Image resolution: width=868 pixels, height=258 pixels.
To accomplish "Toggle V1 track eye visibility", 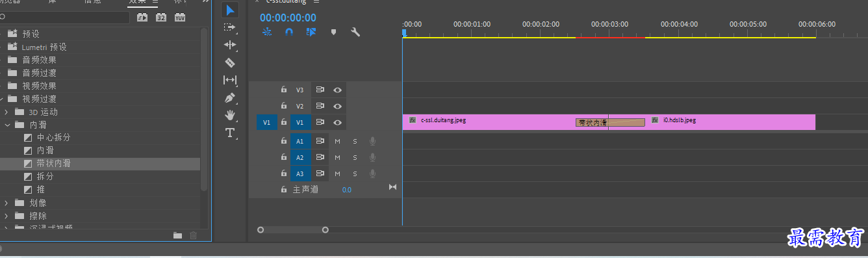I will point(337,122).
